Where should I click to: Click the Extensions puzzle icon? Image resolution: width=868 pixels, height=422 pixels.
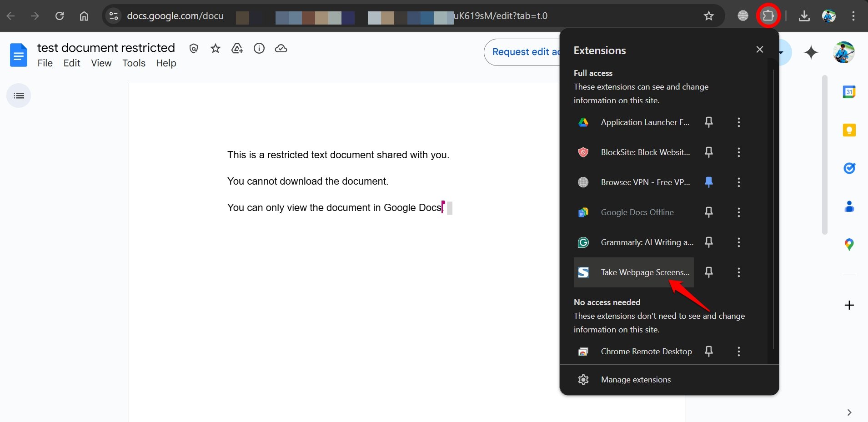point(768,16)
